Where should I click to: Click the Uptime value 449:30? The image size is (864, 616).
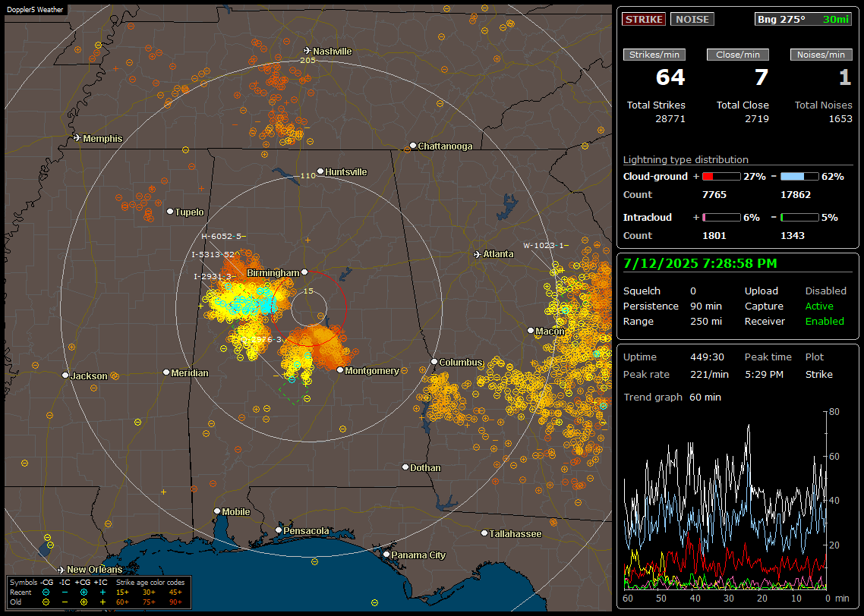point(707,357)
